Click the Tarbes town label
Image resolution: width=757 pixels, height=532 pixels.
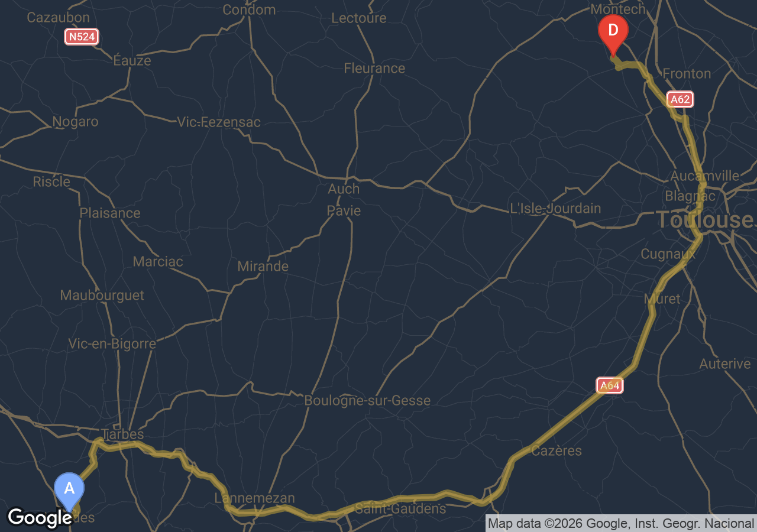pos(122,434)
